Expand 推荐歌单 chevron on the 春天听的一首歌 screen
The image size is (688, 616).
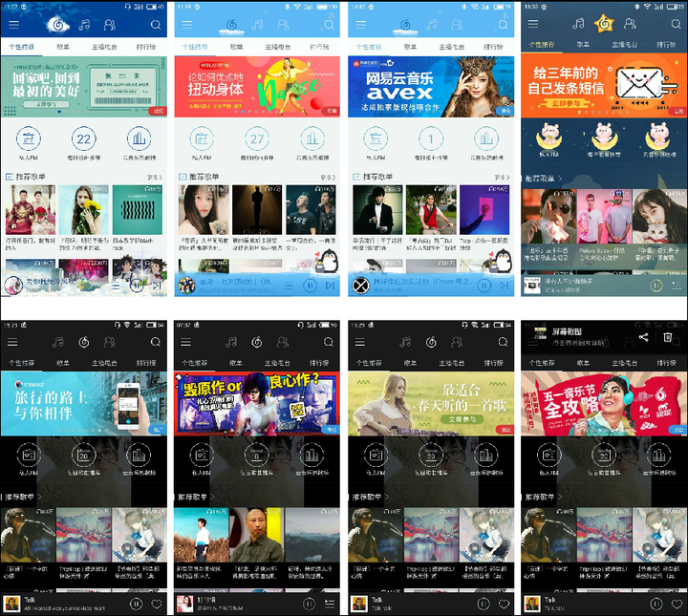point(387,497)
